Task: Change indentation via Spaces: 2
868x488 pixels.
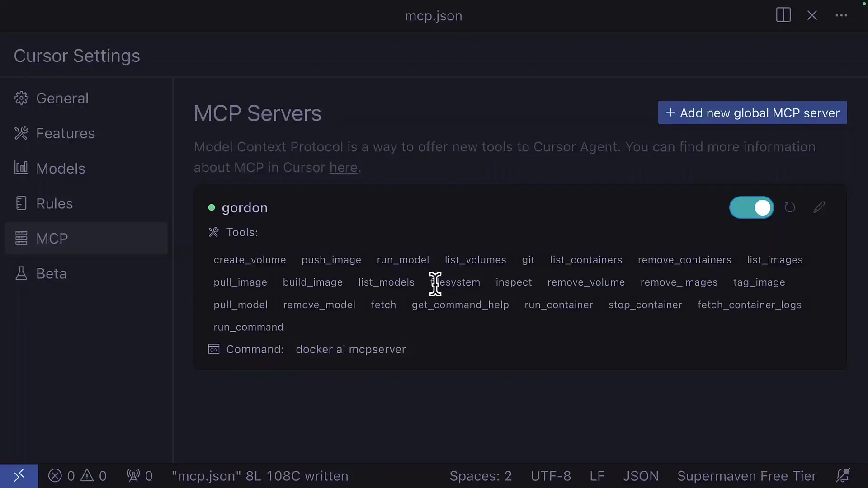Action: click(x=481, y=476)
